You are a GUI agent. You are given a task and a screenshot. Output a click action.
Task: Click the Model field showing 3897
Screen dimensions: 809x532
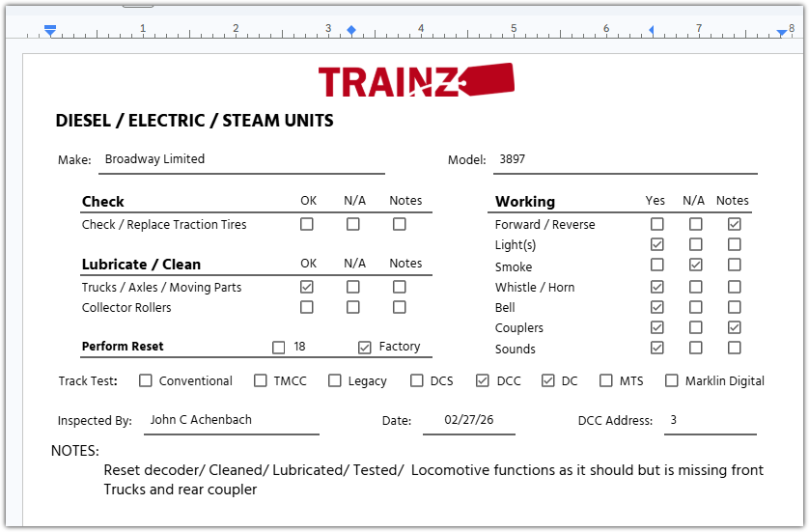[626, 159]
